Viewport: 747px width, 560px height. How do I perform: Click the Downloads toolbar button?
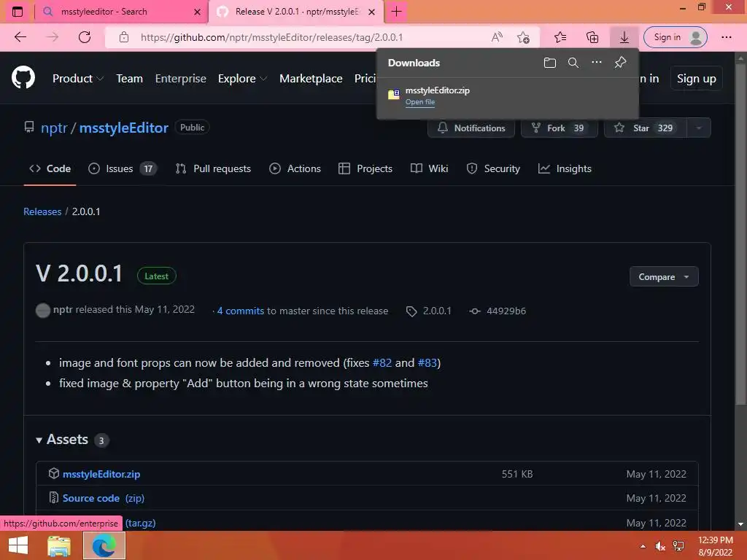pos(624,37)
